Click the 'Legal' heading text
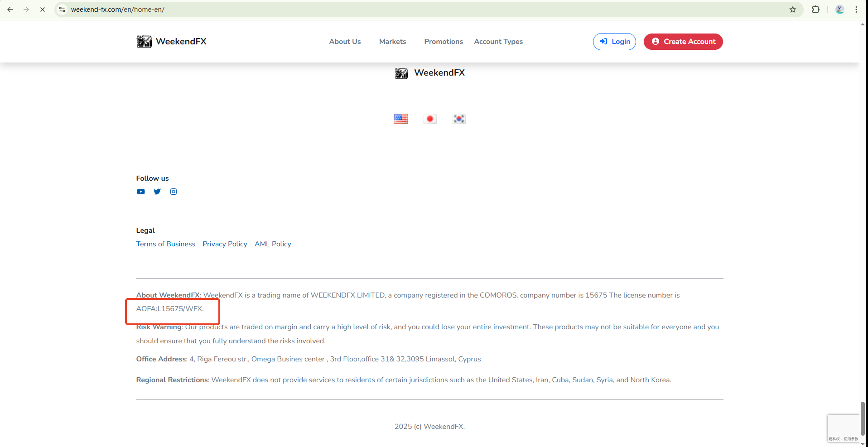The image size is (868, 447). [x=145, y=231]
